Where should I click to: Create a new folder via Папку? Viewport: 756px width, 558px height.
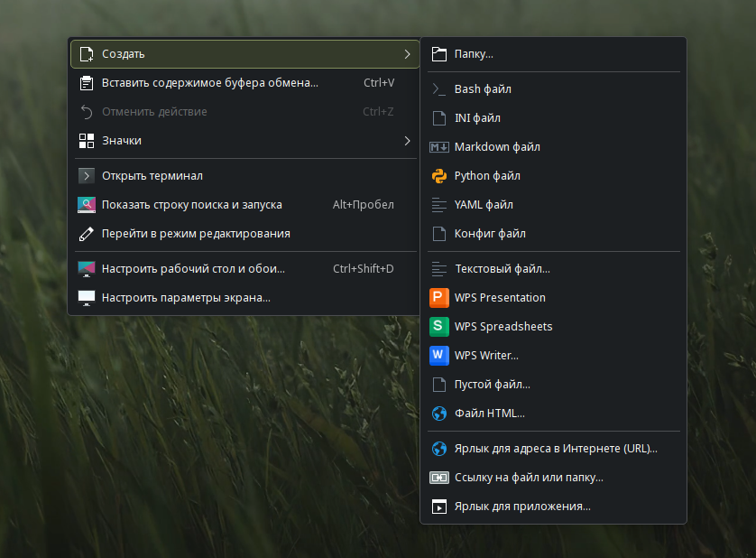pos(474,54)
